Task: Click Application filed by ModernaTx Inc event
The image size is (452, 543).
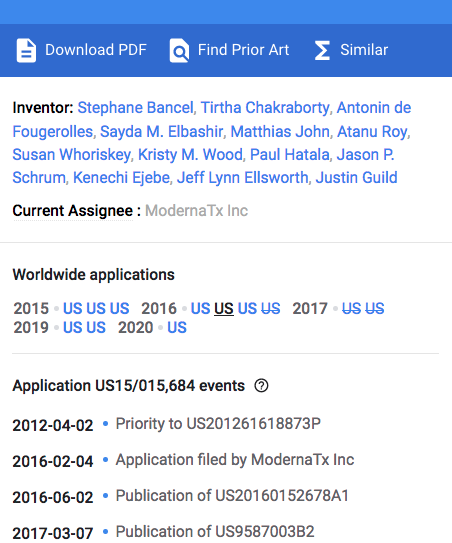Action: (x=235, y=460)
